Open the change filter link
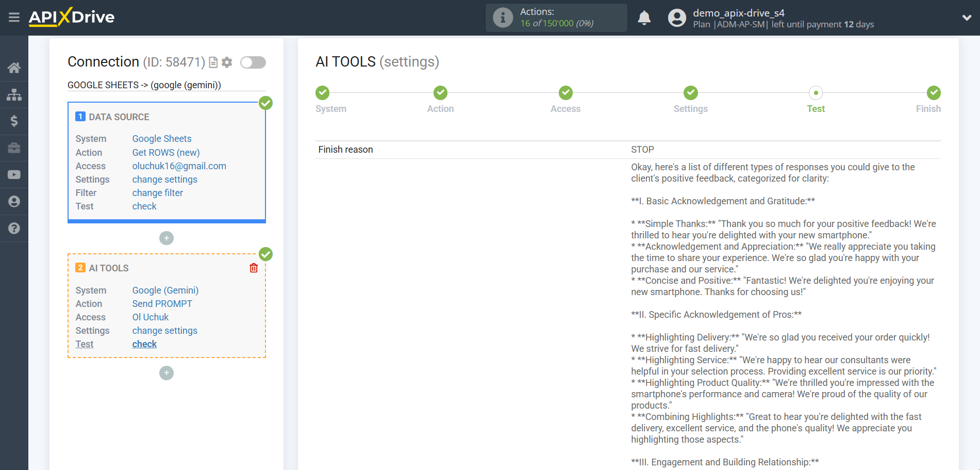 coord(157,193)
